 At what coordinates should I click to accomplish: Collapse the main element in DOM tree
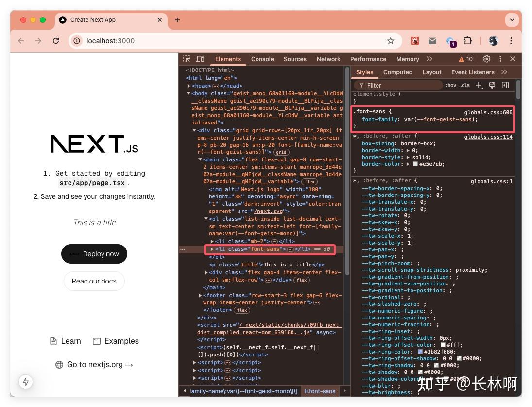201,159
